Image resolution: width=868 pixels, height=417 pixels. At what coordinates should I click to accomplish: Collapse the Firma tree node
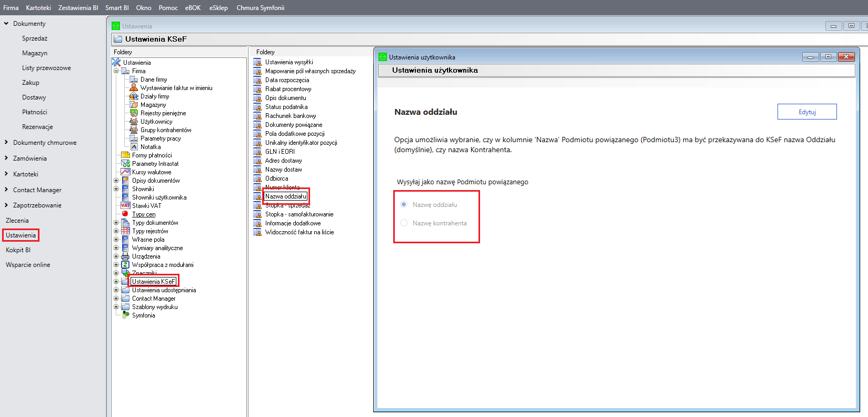click(x=116, y=71)
